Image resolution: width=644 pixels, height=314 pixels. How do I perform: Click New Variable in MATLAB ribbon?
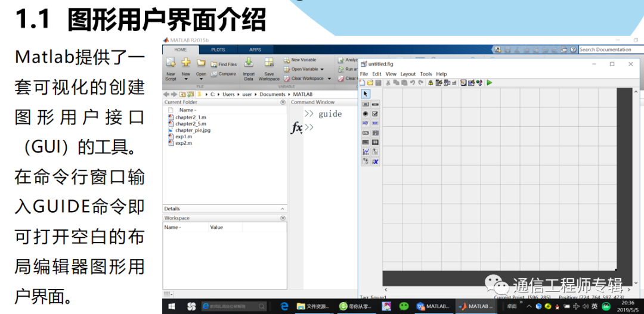pyautogui.click(x=300, y=60)
